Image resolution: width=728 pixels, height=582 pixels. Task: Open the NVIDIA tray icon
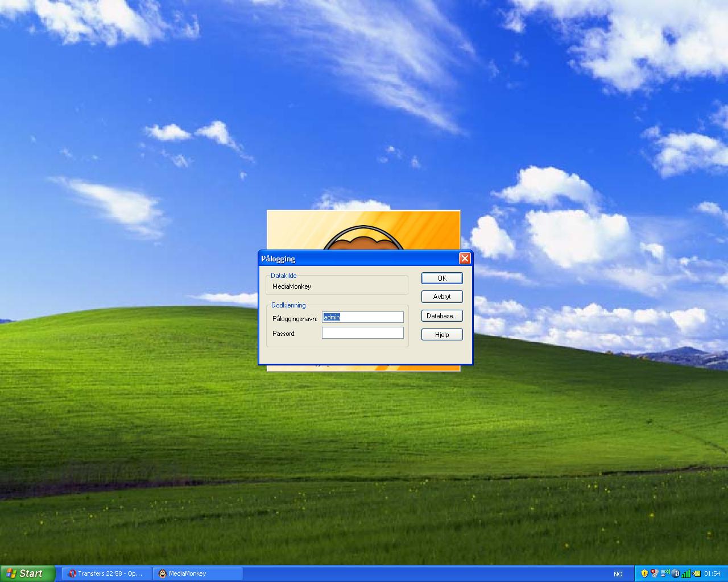[x=696, y=573]
